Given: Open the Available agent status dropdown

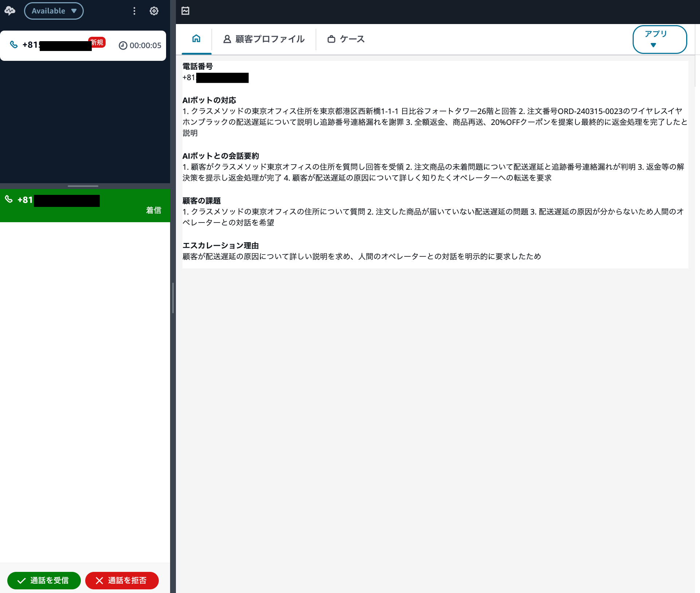Looking at the screenshot, I should pyautogui.click(x=54, y=11).
